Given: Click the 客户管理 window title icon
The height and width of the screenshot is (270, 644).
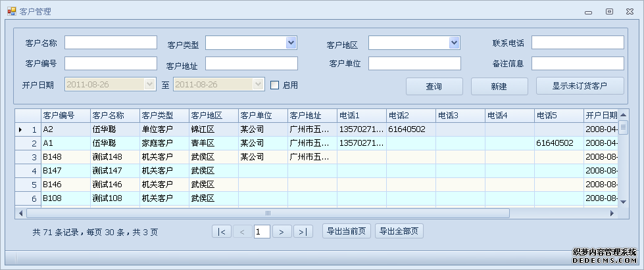Looking at the screenshot, I should [x=11, y=11].
